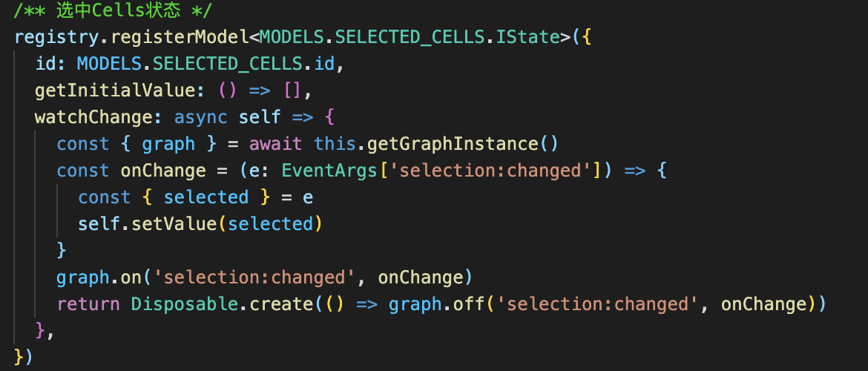
Task: Click the self.setValue call
Action: [x=146, y=223]
